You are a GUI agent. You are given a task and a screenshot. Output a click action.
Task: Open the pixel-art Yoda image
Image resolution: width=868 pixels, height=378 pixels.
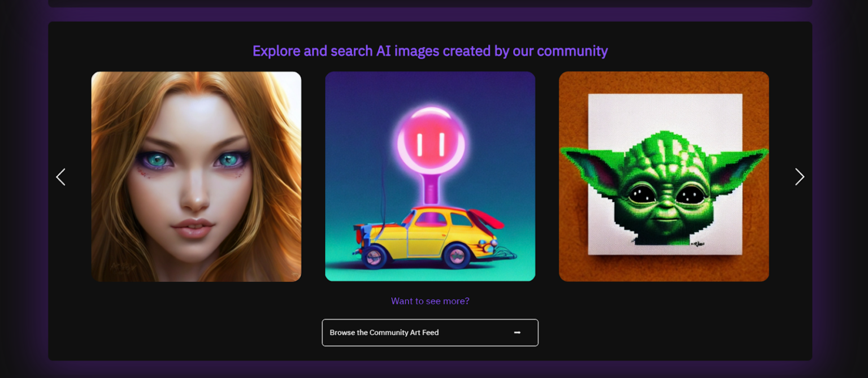tap(663, 176)
